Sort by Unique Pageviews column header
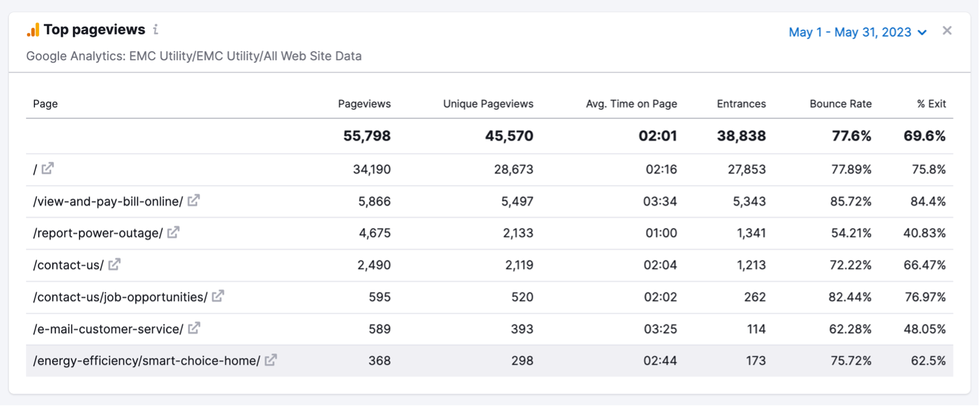Image resolution: width=980 pixels, height=407 pixels. 488,104
